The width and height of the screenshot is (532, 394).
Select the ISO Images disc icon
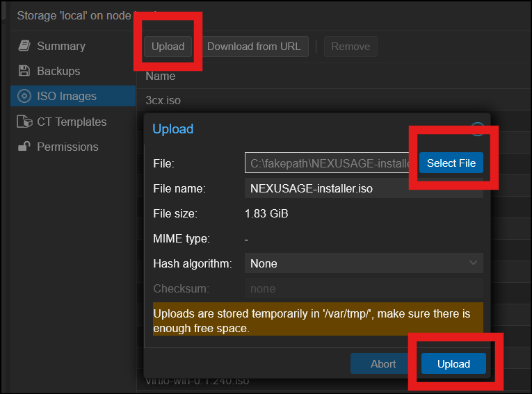pyautogui.click(x=24, y=97)
